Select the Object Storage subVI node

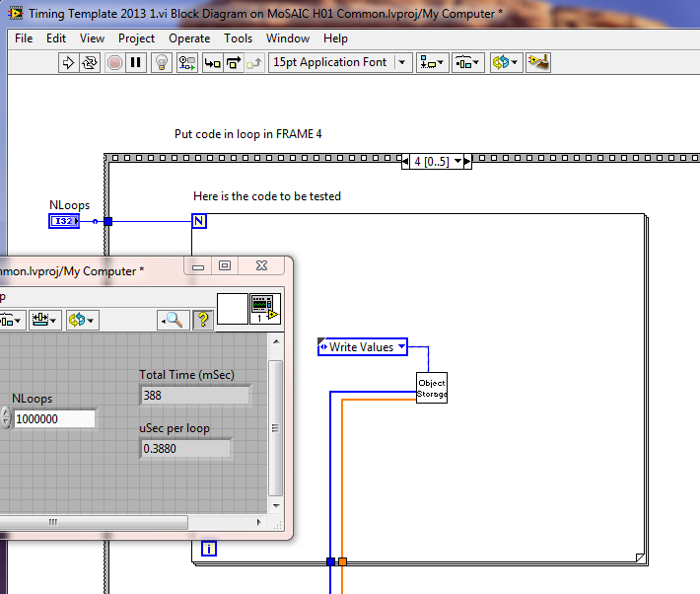click(x=432, y=388)
